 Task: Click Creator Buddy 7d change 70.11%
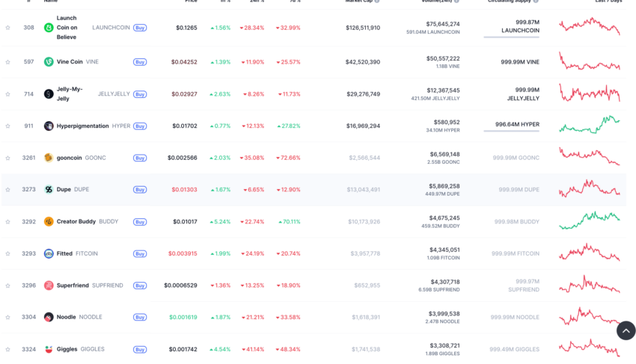[290, 222]
